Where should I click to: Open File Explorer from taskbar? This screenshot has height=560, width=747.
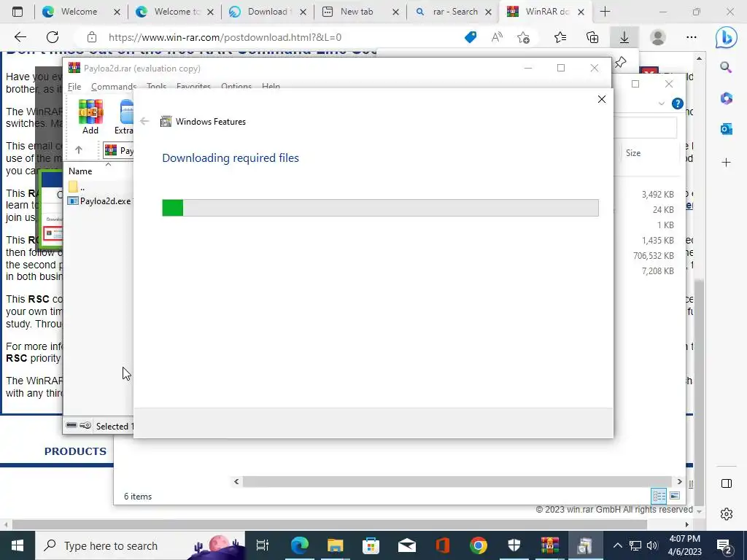point(335,545)
